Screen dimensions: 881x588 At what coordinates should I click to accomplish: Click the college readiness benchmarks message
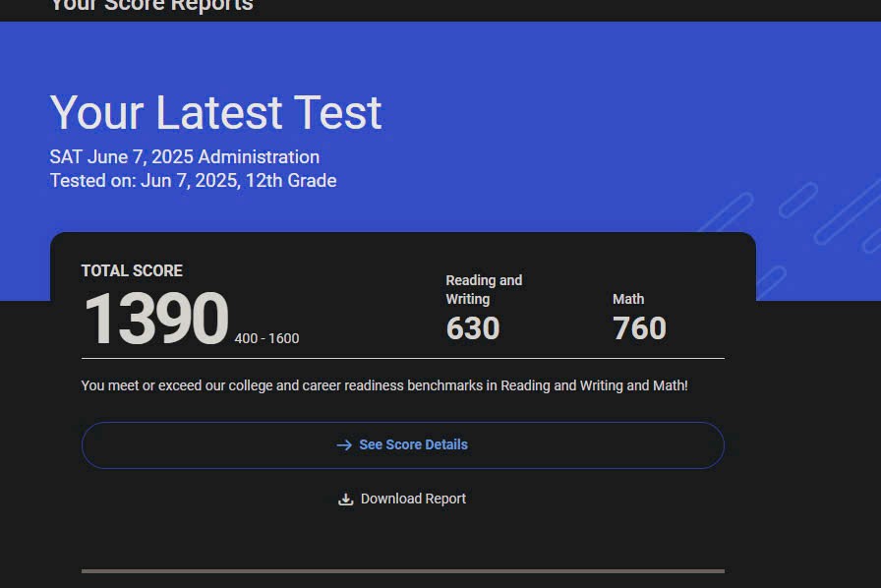[x=384, y=385]
